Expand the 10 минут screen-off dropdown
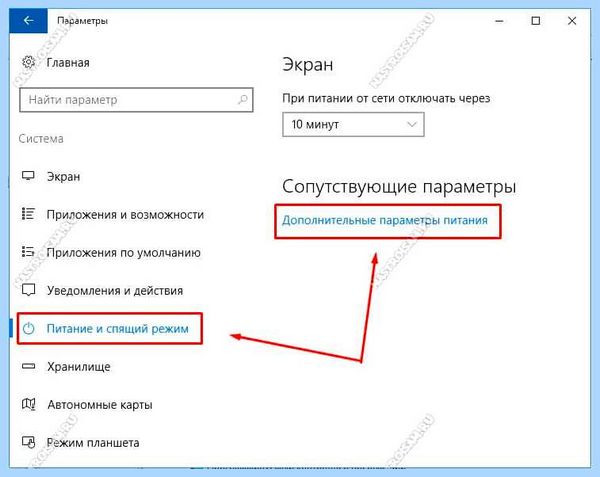 tap(353, 124)
